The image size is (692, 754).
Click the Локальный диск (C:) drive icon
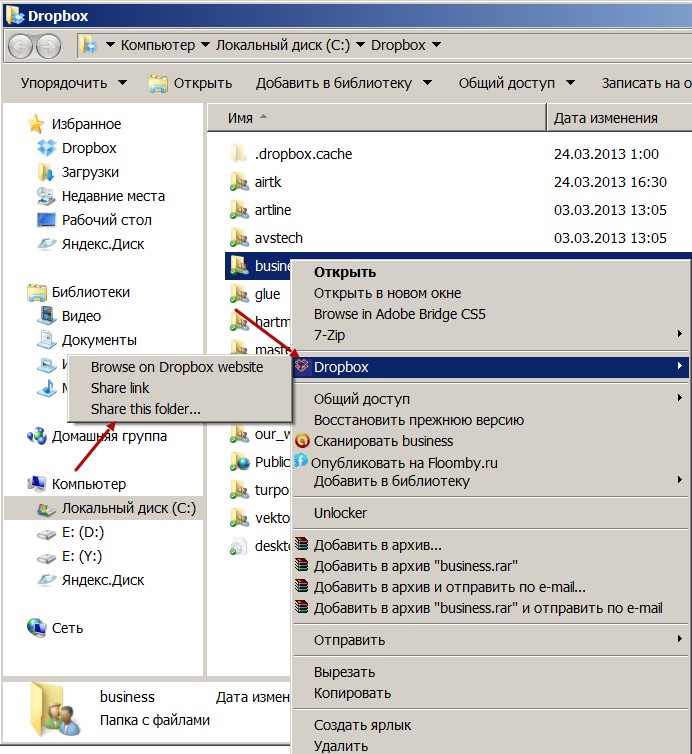pyautogui.click(x=47, y=509)
